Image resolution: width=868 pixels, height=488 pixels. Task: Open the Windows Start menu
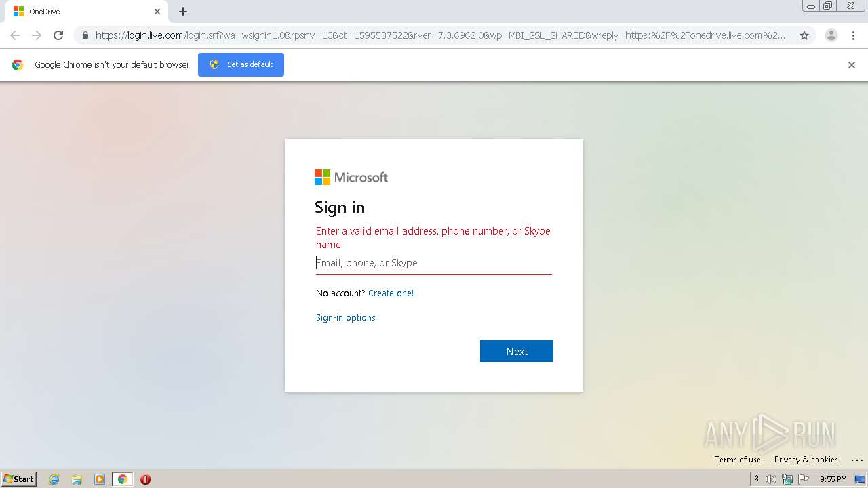[19, 479]
